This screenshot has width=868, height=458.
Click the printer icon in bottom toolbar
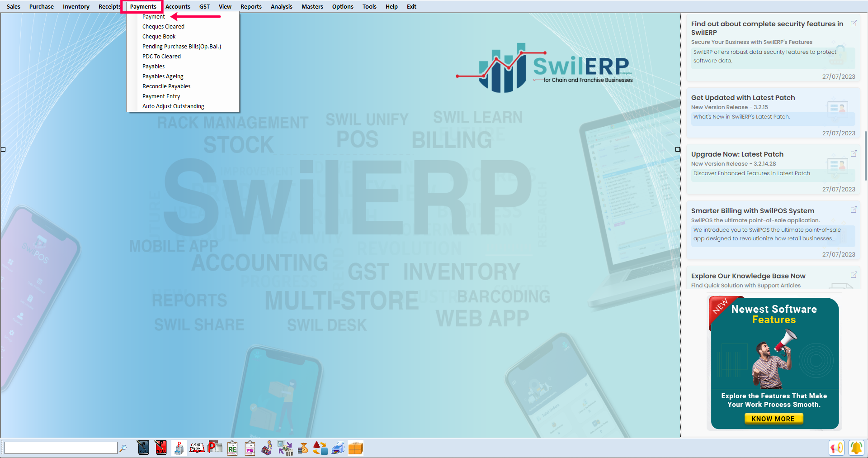338,448
